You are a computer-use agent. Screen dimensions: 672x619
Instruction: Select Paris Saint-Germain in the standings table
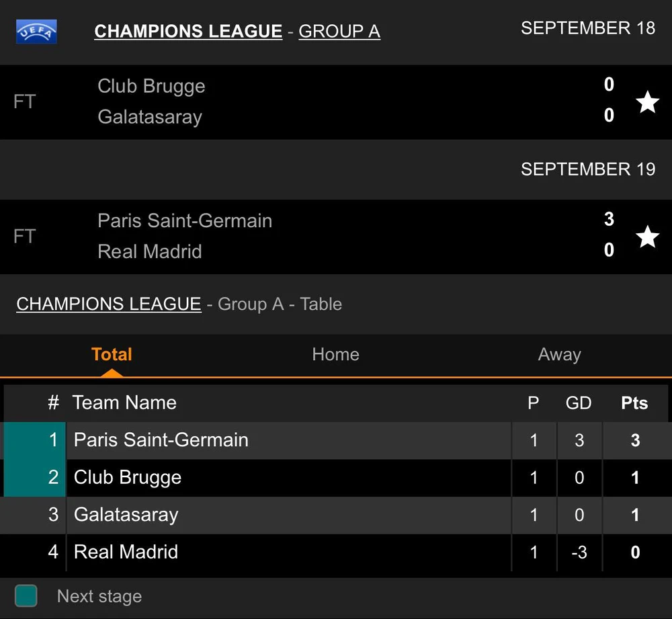161,440
